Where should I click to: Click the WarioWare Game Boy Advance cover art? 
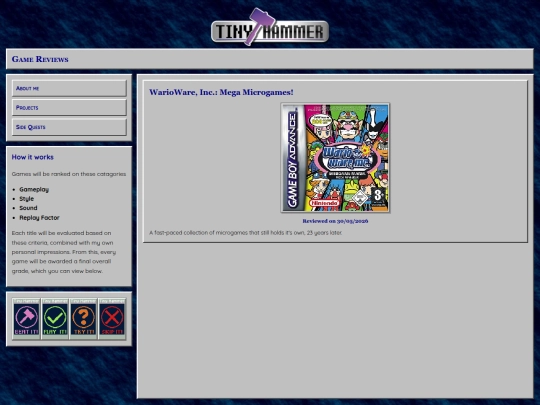335,157
